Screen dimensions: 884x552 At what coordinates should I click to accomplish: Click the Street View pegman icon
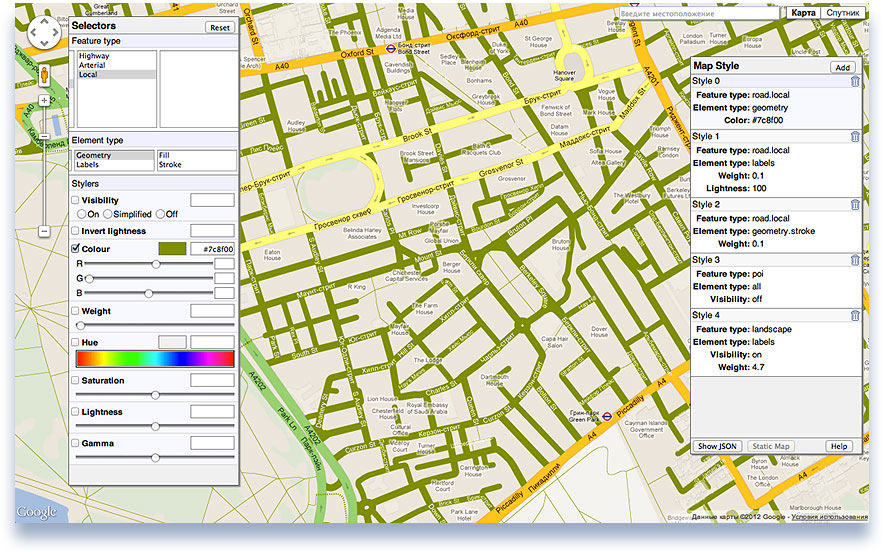(x=44, y=76)
